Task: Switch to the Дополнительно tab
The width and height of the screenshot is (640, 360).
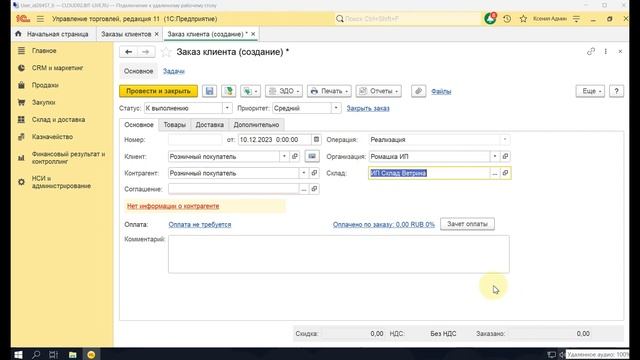Action: click(x=256, y=124)
